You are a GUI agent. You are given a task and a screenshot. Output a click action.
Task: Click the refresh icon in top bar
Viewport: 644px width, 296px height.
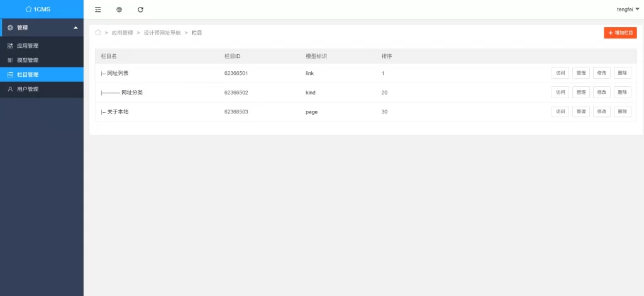[x=140, y=9]
